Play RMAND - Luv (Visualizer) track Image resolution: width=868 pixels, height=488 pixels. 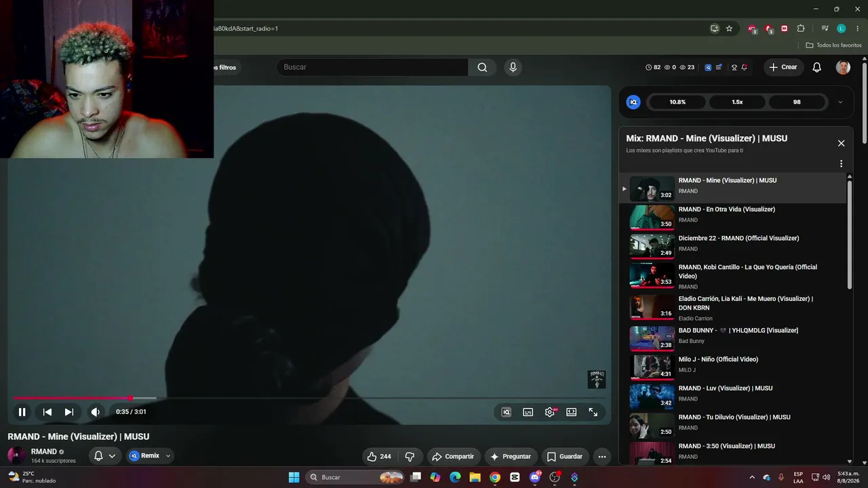coord(732,396)
